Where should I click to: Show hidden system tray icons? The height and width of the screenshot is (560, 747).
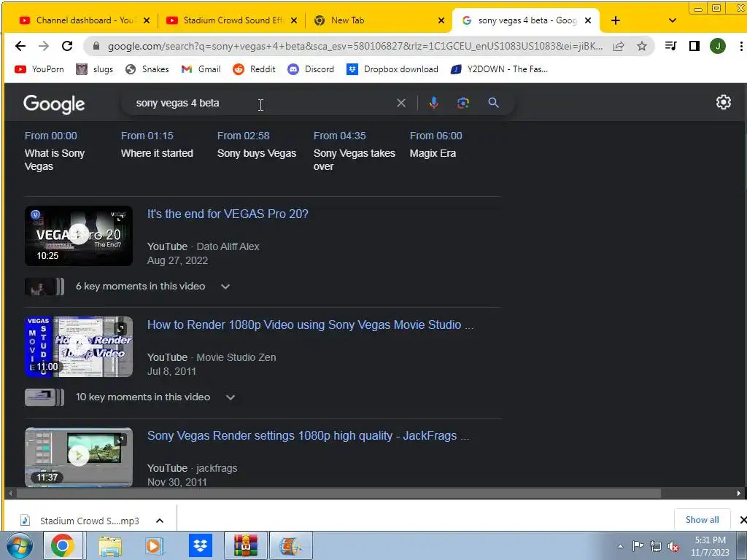(x=620, y=546)
